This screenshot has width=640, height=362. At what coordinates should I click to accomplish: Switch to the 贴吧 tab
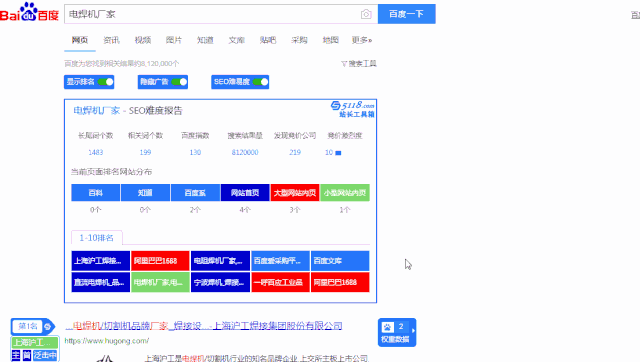pos(268,40)
